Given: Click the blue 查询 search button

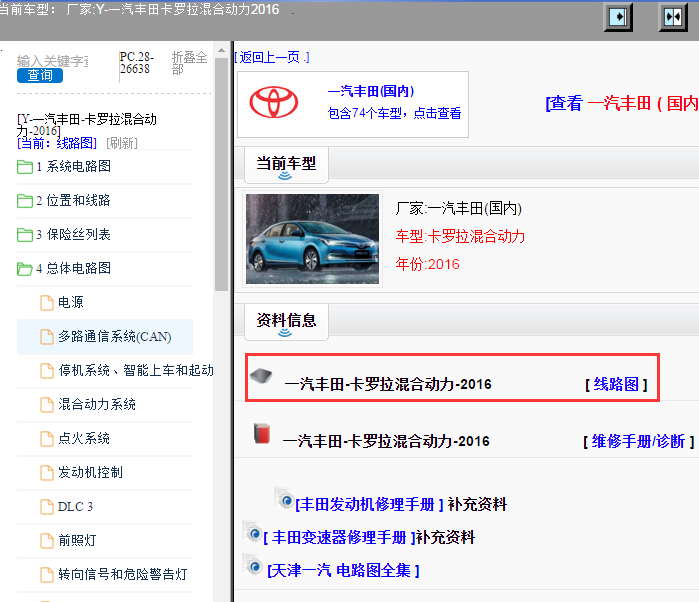Looking at the screenshot, I should 40,75.
